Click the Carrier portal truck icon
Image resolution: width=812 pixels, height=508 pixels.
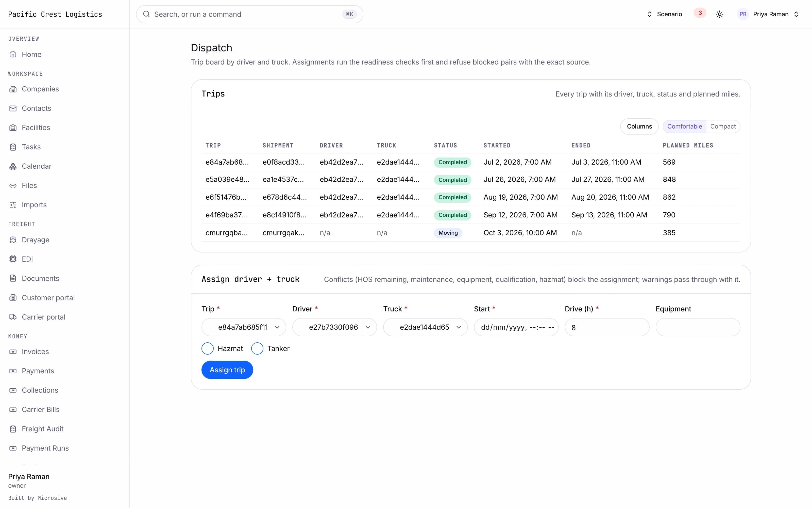[13, 317]
